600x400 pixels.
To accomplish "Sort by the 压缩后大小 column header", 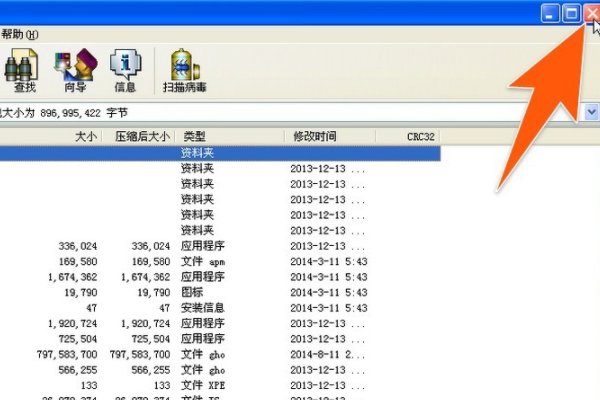I will [139, 137].
